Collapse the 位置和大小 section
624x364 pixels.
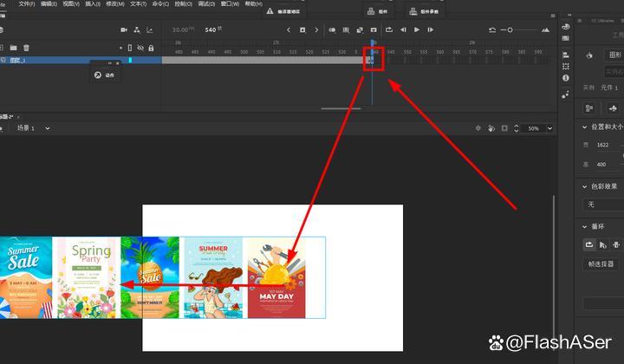584,127
